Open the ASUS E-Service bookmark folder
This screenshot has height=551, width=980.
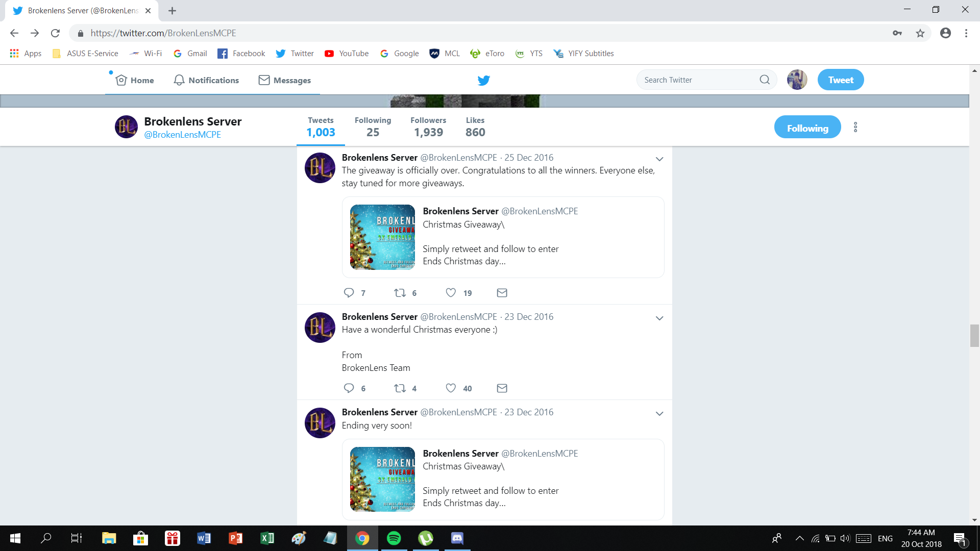point(85,54)
